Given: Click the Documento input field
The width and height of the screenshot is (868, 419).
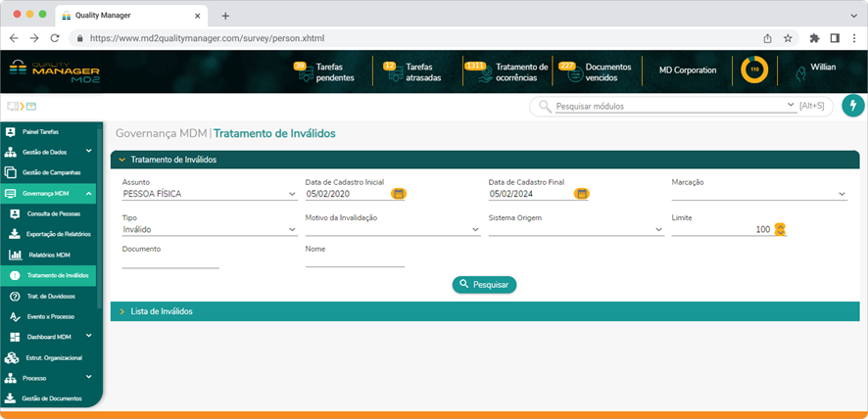Looking at the screenshot, I should (170, 261).
